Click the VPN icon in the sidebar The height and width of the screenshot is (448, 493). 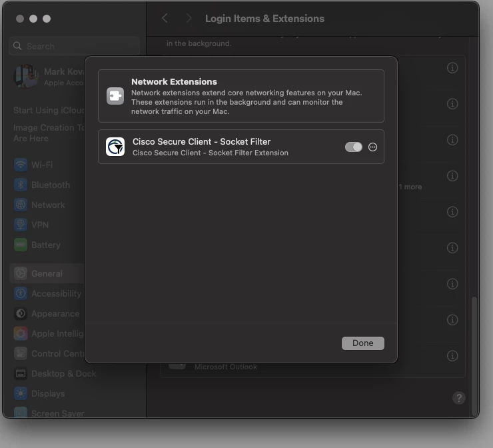click(x=21, y=225)
